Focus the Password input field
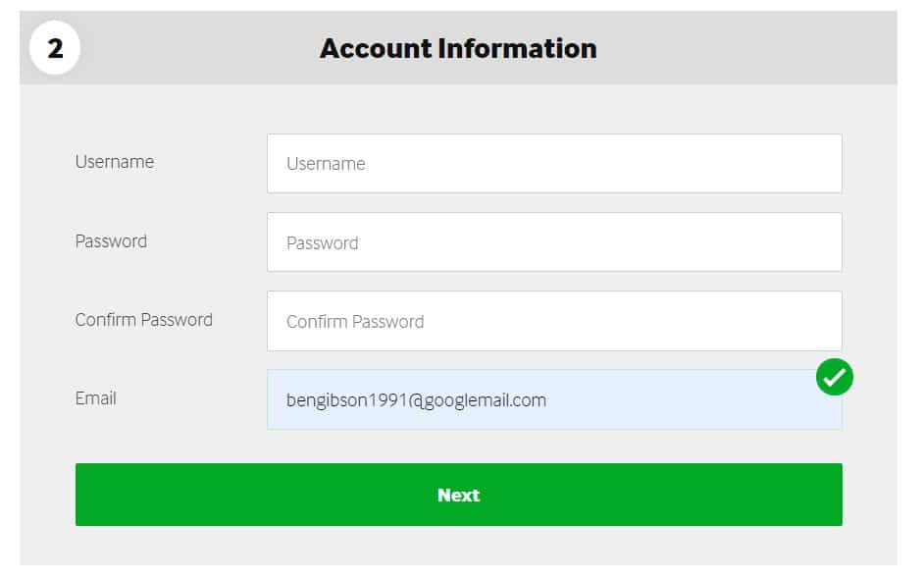Image resolution: width=924 pixels, height=581 pixels. coord(554,242)
